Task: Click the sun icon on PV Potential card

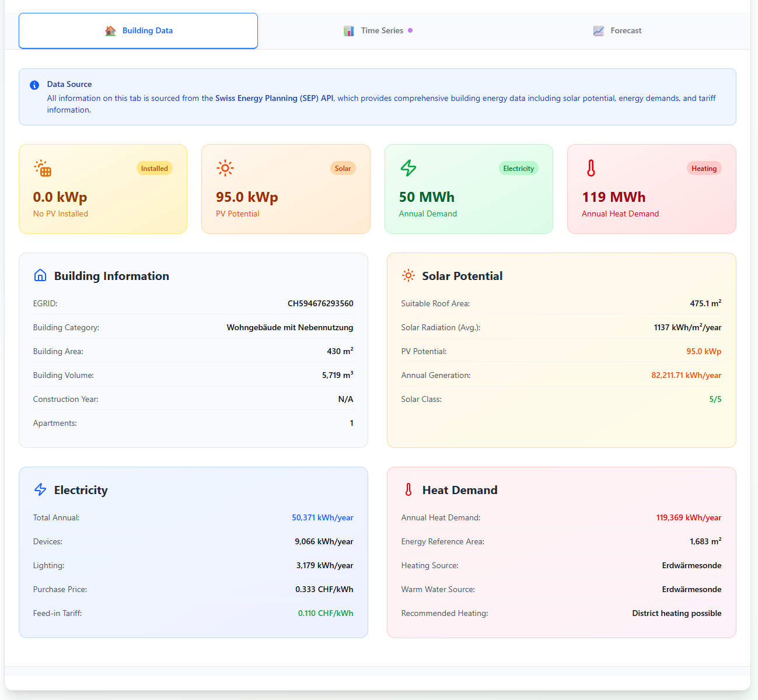Action: [225, 168]
